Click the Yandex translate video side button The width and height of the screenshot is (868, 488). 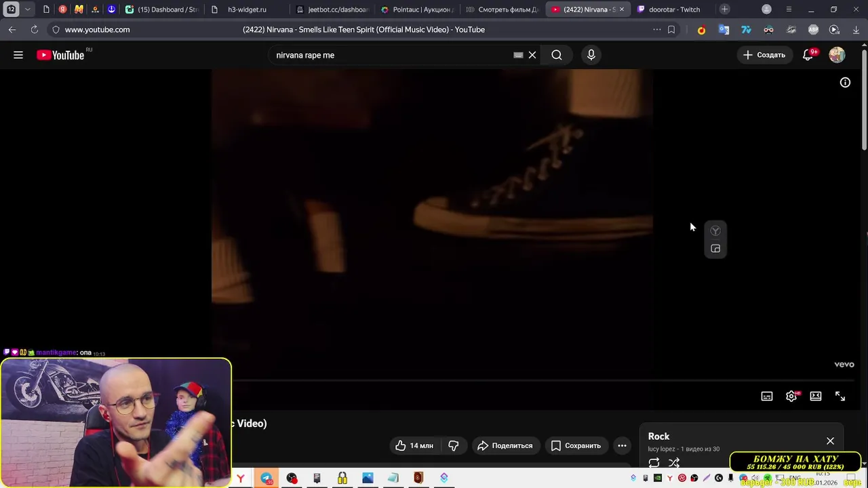click(x=715, y=231)
